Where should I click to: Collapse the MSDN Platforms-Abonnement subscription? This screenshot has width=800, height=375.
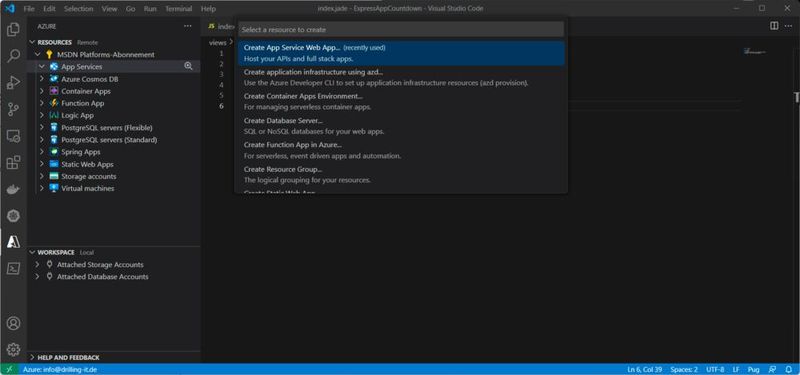point(38,55)
